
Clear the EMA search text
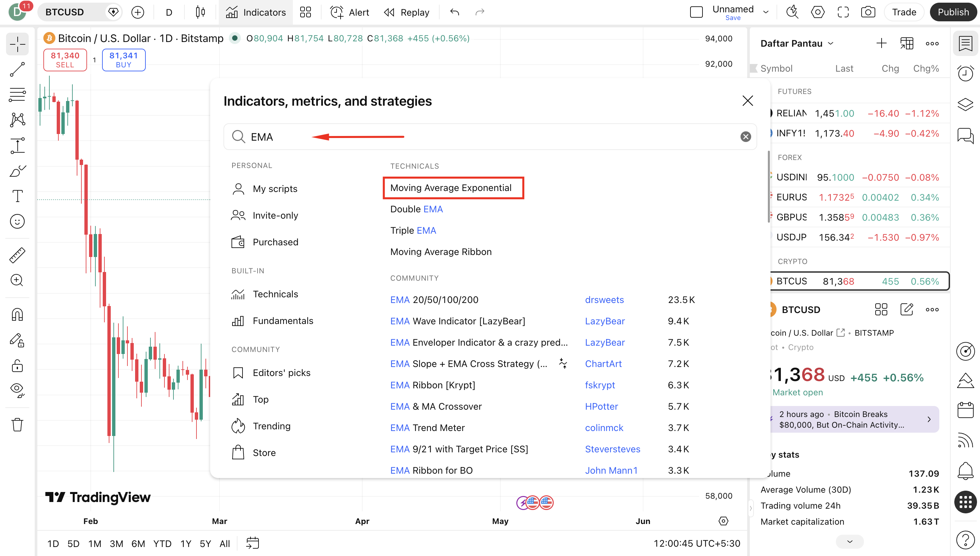pos(746,137)
